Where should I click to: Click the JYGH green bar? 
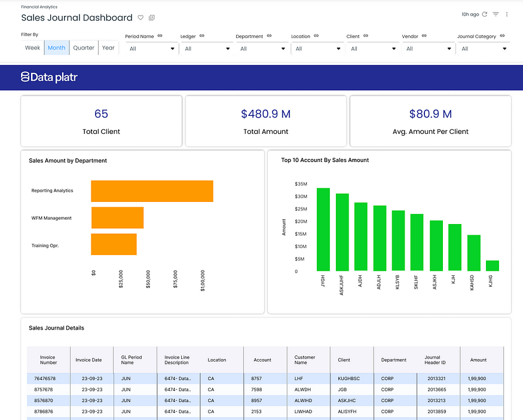point(323,229)
